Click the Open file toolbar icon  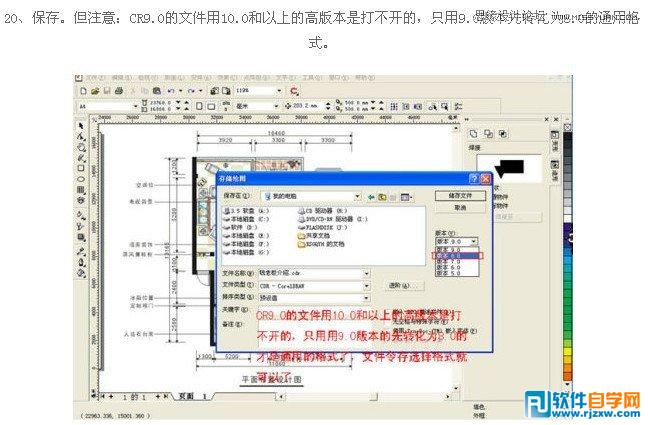coord(95,91)
